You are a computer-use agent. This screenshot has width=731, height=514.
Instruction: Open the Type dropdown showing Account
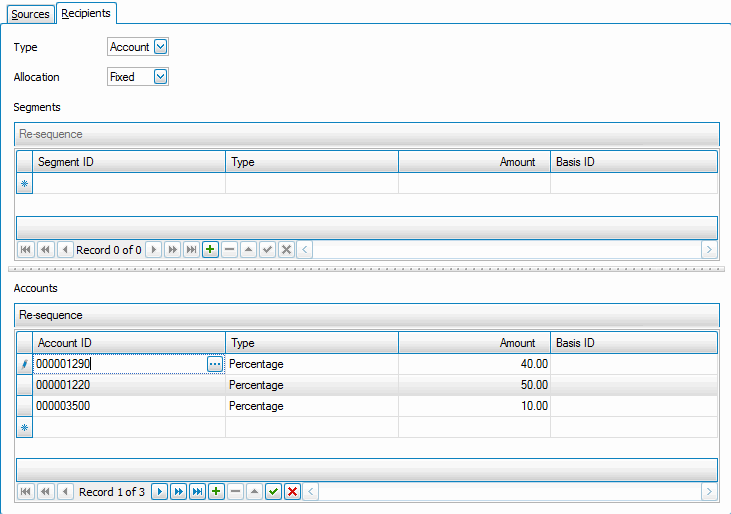pyautogui.click(x=162, y=47)
